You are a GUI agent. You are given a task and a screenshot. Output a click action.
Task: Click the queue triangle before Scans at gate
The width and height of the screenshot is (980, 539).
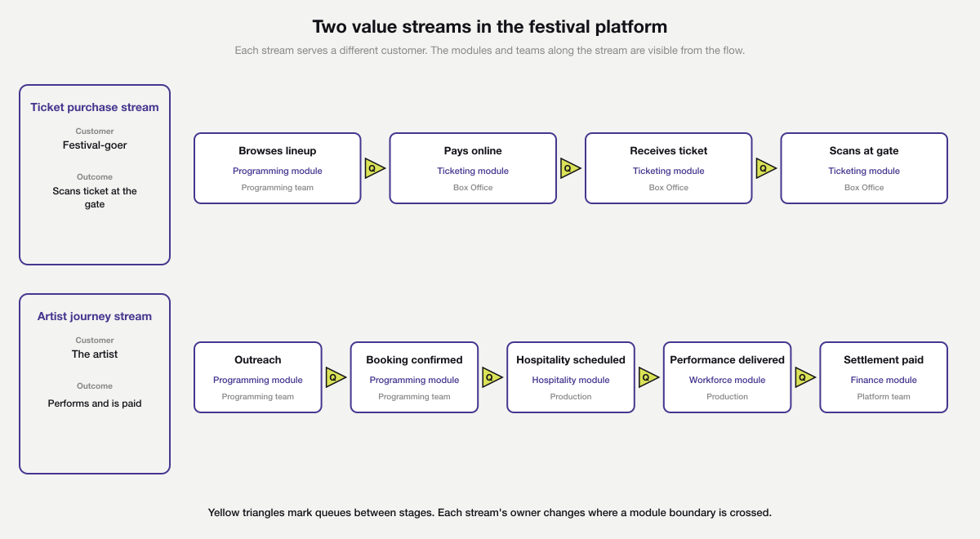[x=765, y=167]
